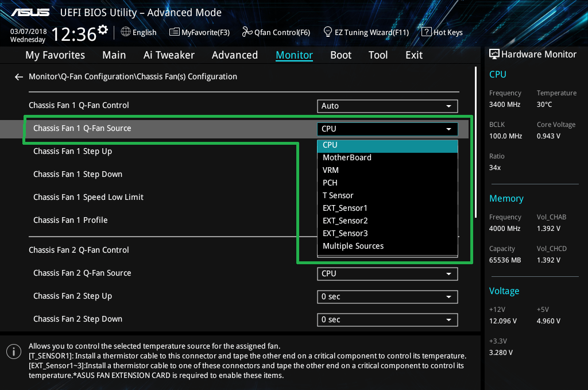Select Chassis Fan 1 Speed Low Limit row
This screenshot has width=588, height=390.
pos(88,197)
